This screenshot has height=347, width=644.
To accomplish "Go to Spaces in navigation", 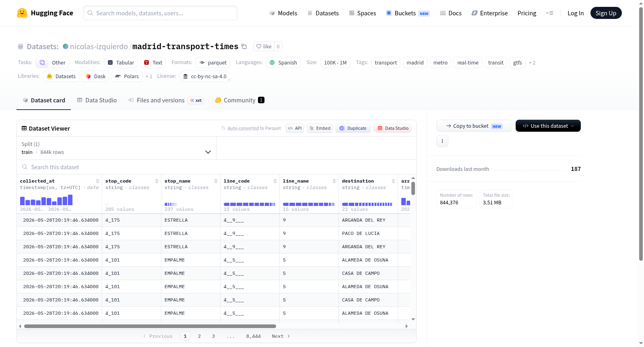I will click(x=362, y=13).
